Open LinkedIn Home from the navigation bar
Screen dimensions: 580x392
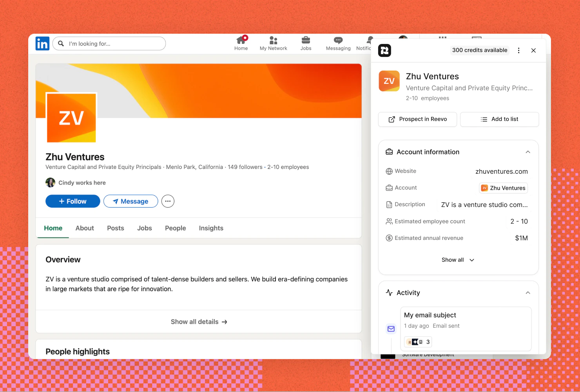pos(241,42)
